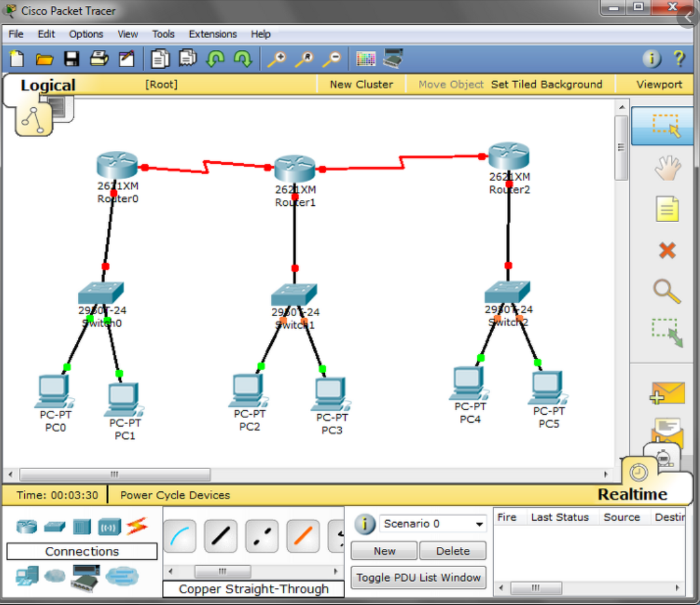This screenshot has height=605, width=700.
Task: Open the Options menu
Action: (86, 34)
